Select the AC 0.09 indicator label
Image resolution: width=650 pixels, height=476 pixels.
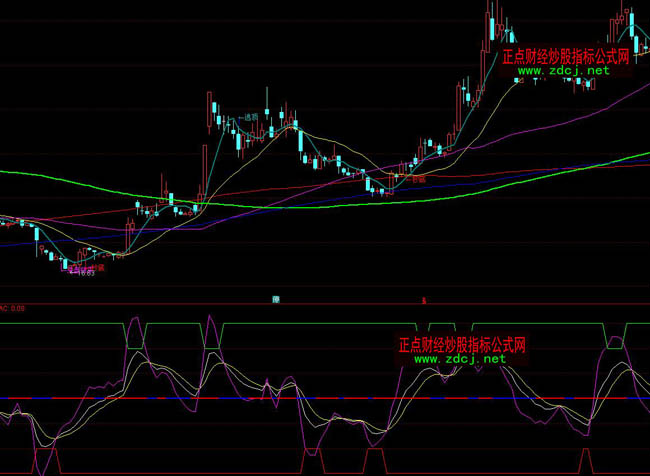12,308
